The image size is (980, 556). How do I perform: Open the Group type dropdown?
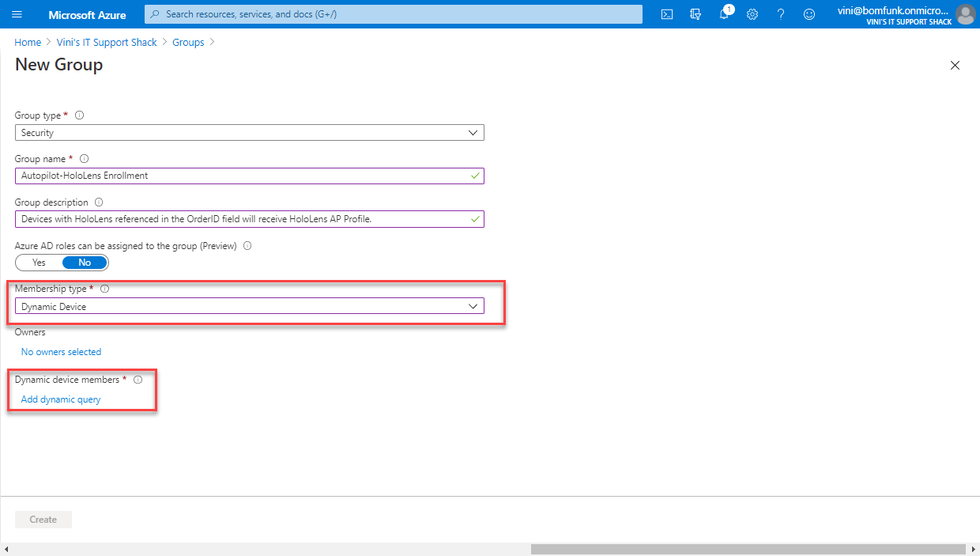pyautogui.click(x=250, y=133)
